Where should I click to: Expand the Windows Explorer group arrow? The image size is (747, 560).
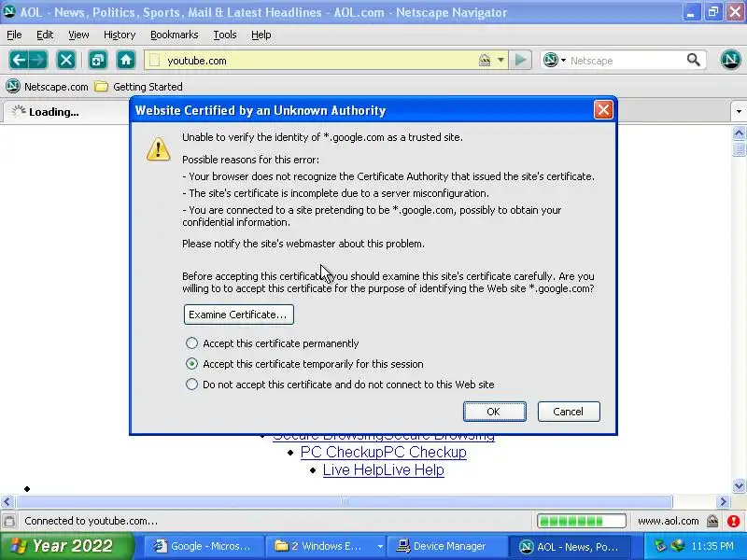click(380, 546)
